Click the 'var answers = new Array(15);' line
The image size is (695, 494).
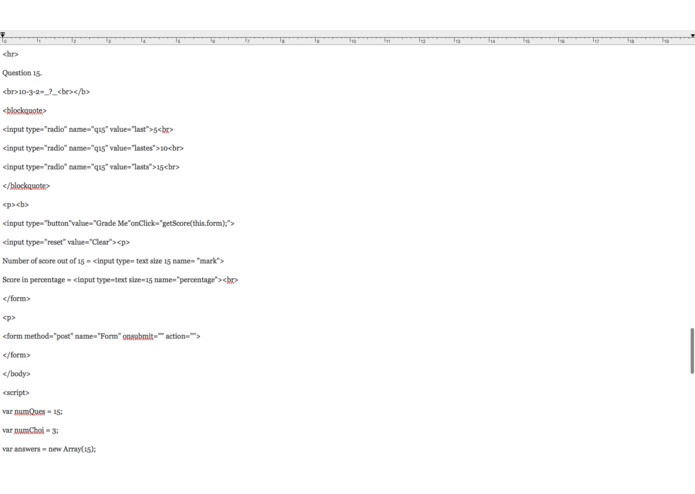click(49, 449)
